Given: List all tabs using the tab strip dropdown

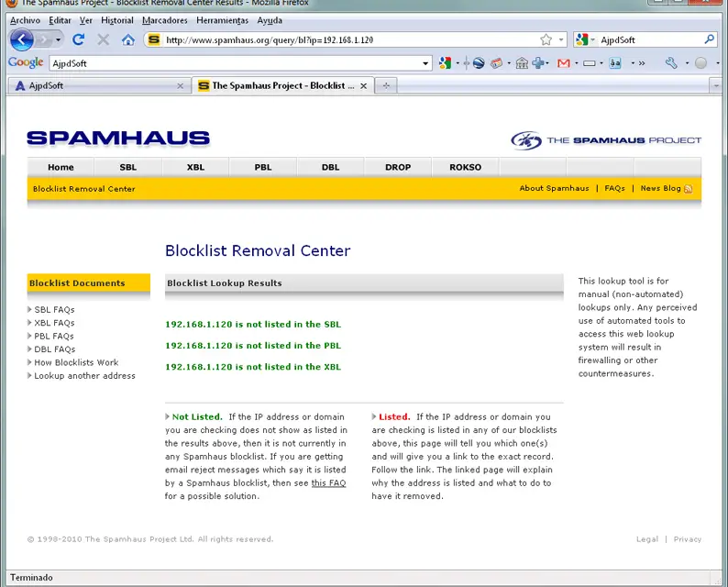Looking at the screenshot, I should 715,85.
